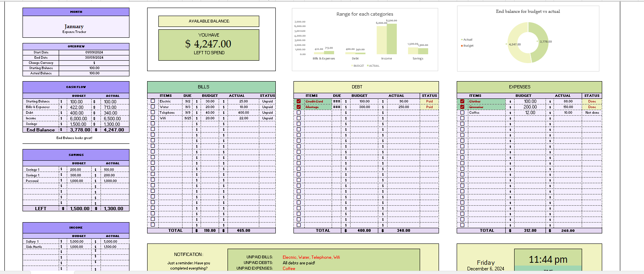Select Bills total actual 465.00
644x274 pixels.
243,231
